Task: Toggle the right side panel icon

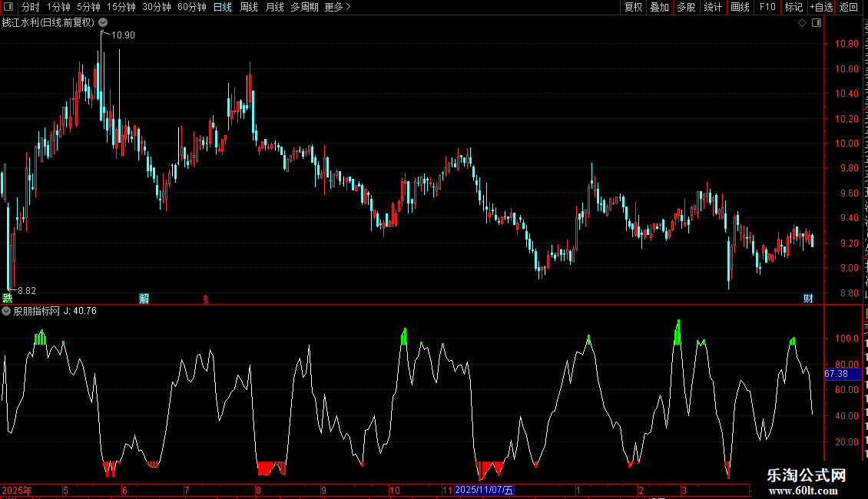Action: pos(817,23)
